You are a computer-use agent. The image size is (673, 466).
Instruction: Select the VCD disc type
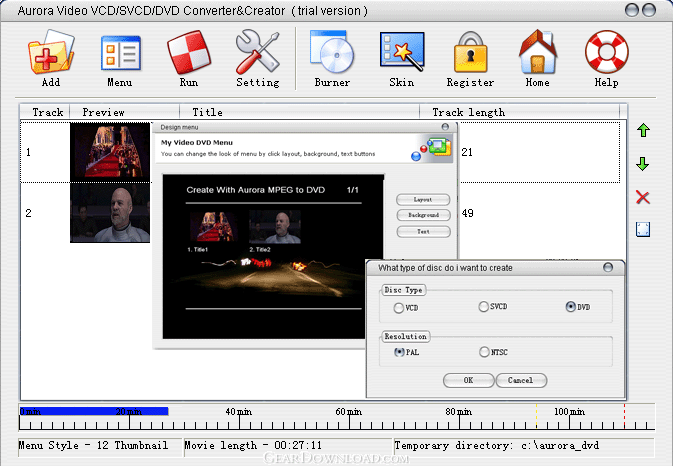pos(406,308)
